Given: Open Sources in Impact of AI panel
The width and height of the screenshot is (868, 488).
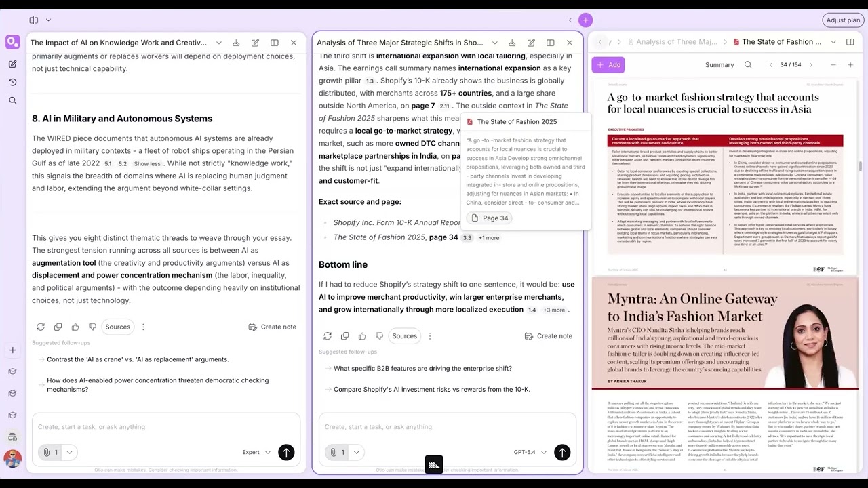Looking at the screenshot, I should pos(117,327).
